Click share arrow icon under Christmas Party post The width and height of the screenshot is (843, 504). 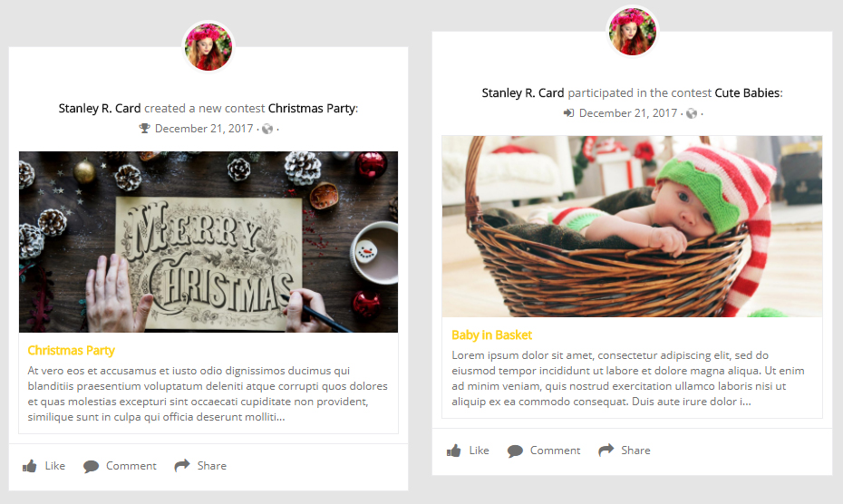pos(182,465)
